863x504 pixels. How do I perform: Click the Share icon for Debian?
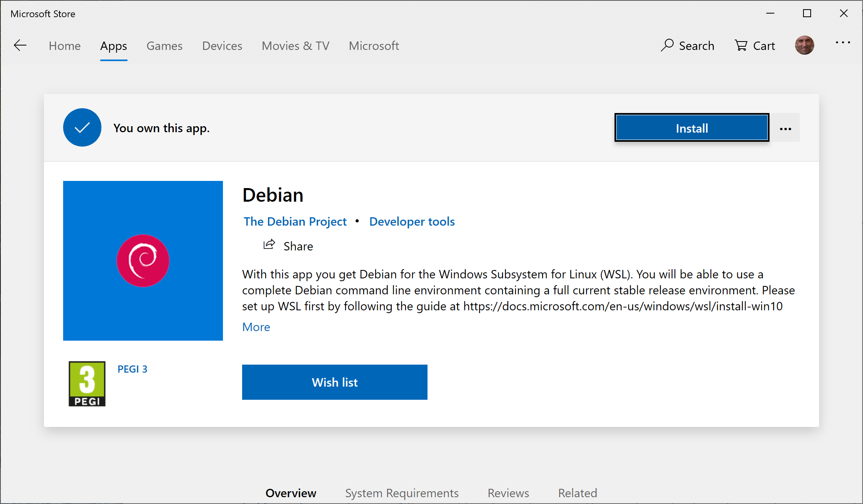[x=269, y=245]
